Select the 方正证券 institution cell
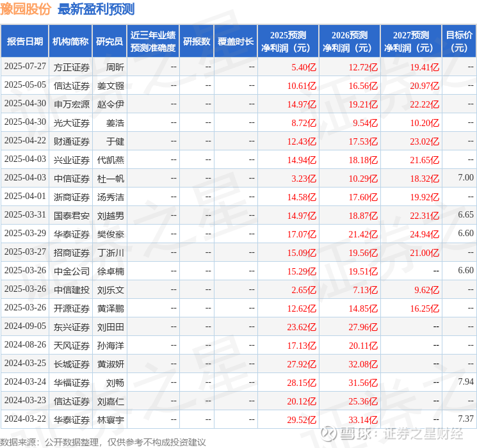Viewport: 477px width, 448px height. 72,67
